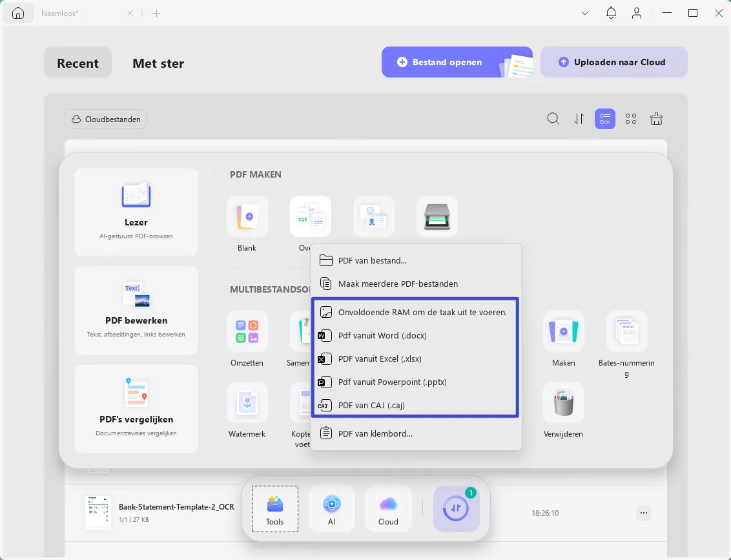The width and height of the screenshot is (731, 560).
Task: Expand the title bar chevron dropdown
Action: 585,13
